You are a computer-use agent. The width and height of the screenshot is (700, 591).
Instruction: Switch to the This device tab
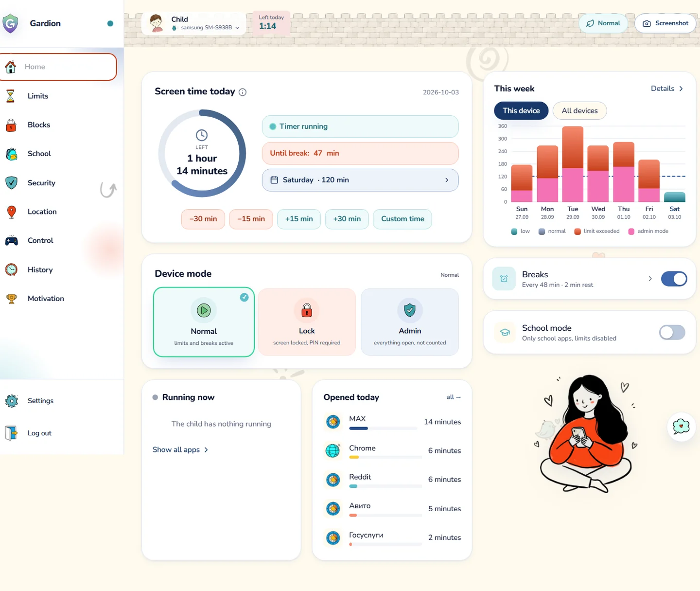[x=521, y=111]
